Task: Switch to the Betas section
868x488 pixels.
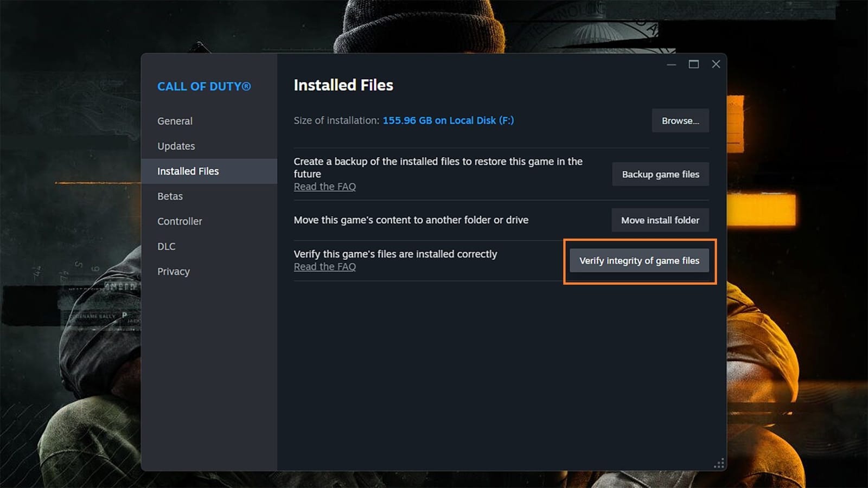Action: 170,196
